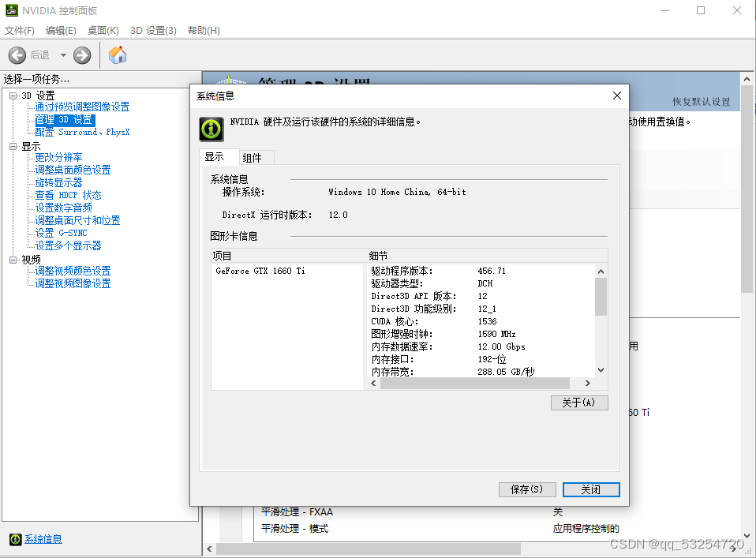Click the details list horizontal scrollbar thumb

click(x=475, y=383)
